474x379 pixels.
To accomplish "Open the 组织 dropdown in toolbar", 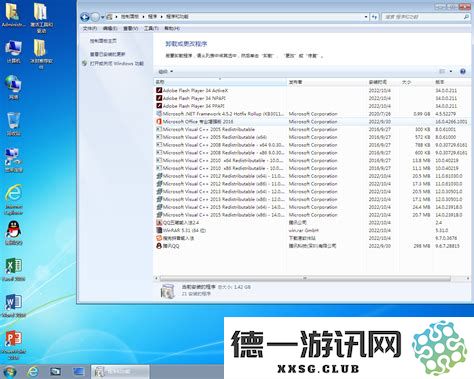I will [165, 71].
